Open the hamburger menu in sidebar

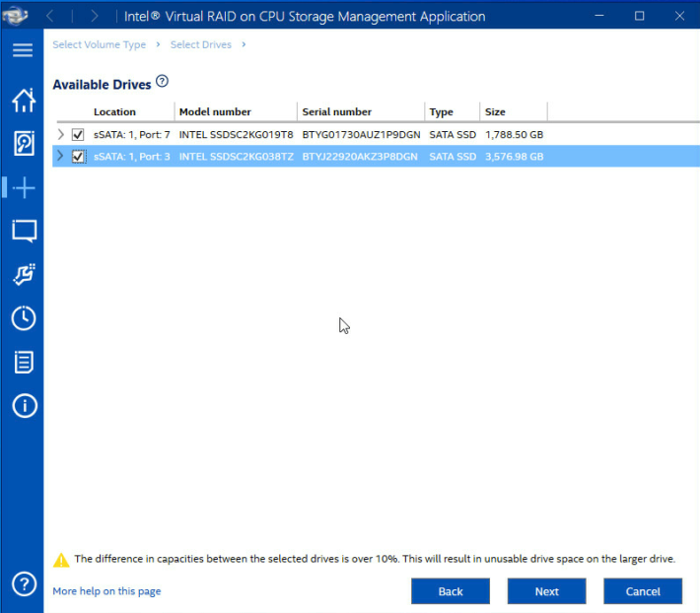23,50
